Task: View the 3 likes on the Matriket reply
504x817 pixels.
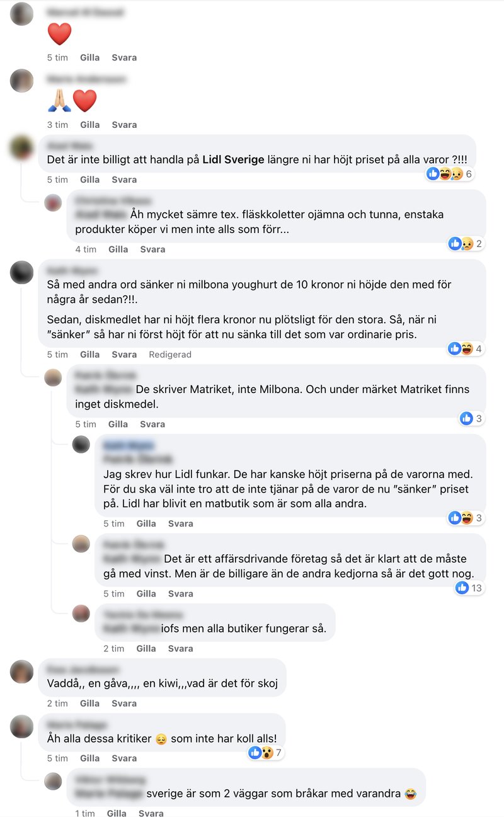Action: coord(471,418)
